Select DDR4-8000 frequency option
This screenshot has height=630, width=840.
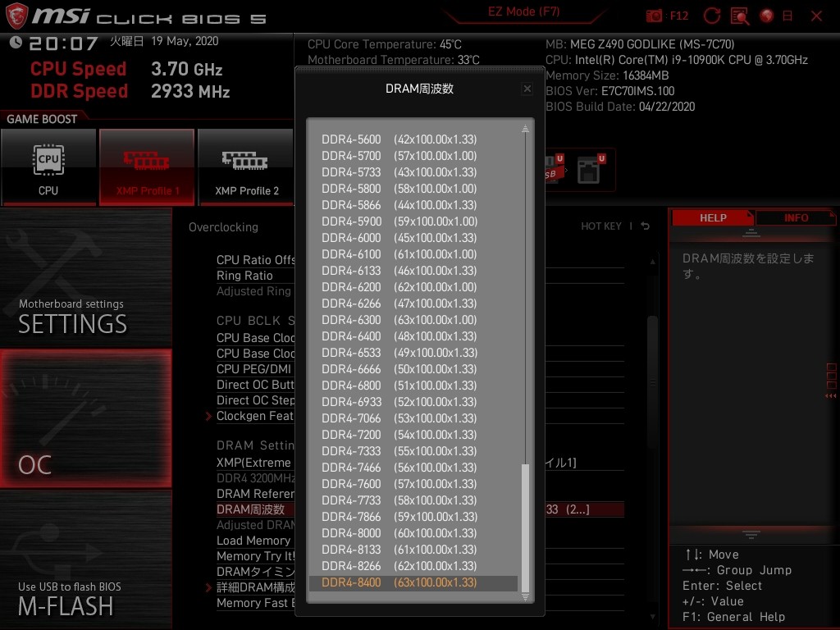coord(413,533)
